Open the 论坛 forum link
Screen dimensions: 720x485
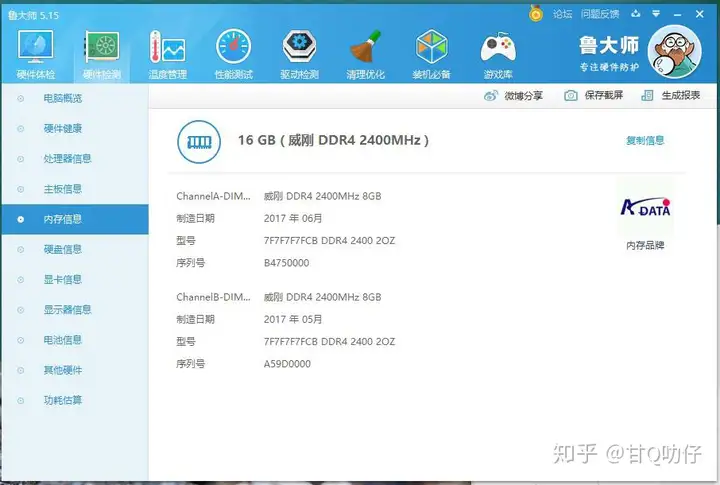562,14
